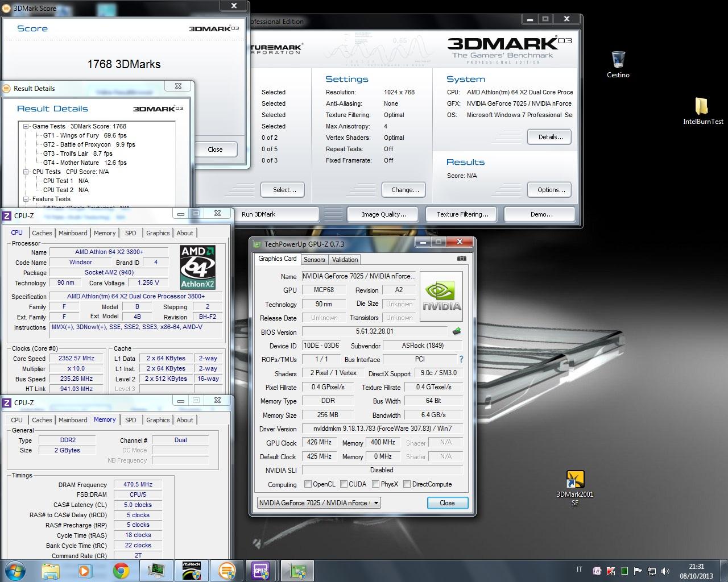Click the Core Speed value in CPU-Z
Screen dimensions: 728x582
click(x=76, y=359)
